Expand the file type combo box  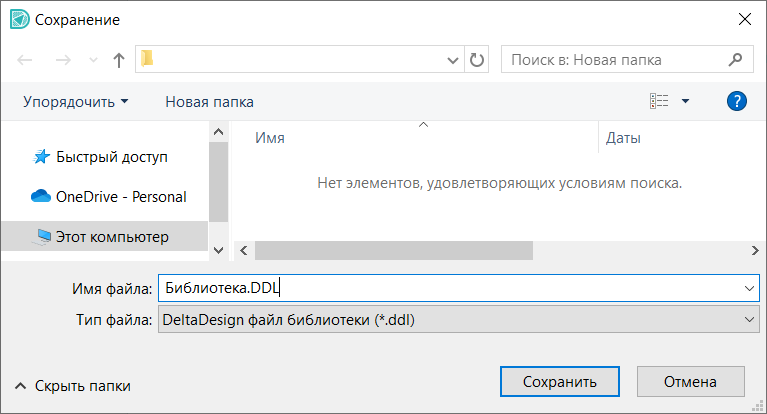coord(750,319)
